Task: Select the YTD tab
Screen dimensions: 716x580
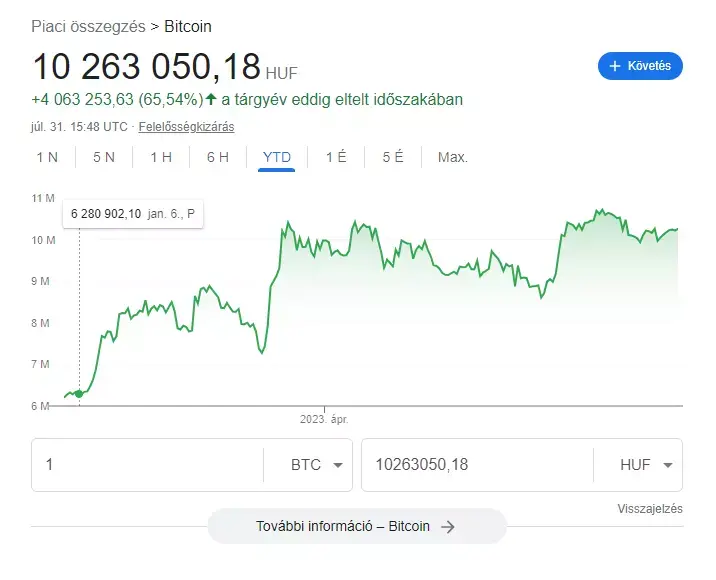Action: (x=277, y=157)
